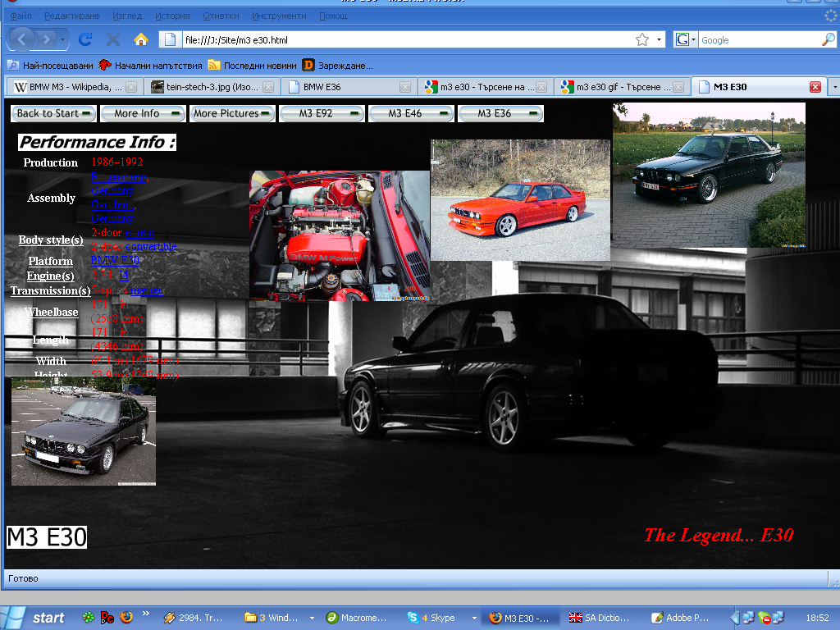Follow the convertible link

(151, 246)
